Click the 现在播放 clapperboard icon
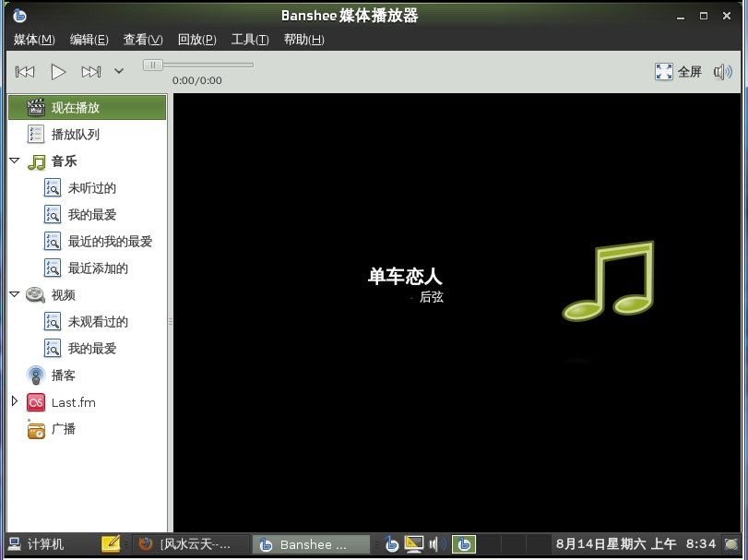The image size is (748, 560). point(36,107)
